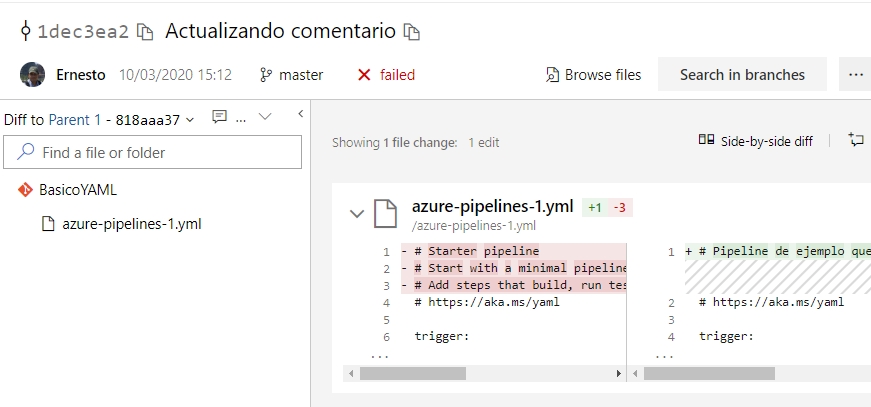The image size is (871, 407).
Task: Copy the commit message Actualizando comentario
Action: (411, 32)
